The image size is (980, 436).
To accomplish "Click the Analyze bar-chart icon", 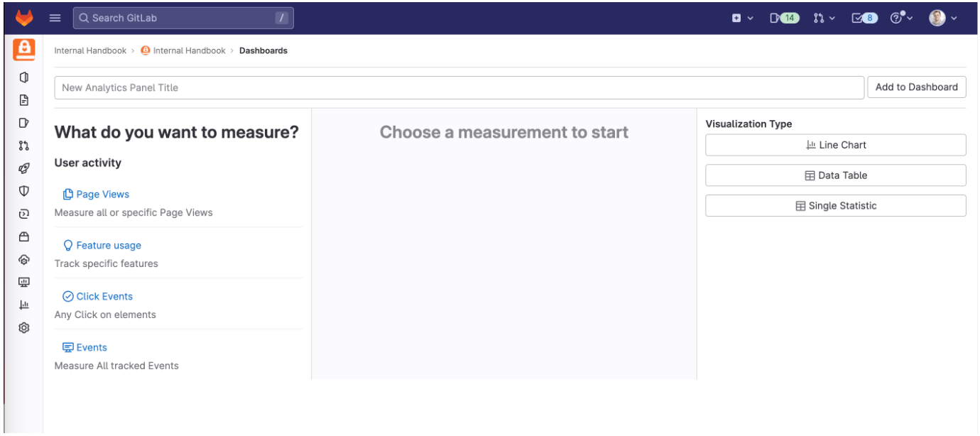I will click(x=23, y=305).
